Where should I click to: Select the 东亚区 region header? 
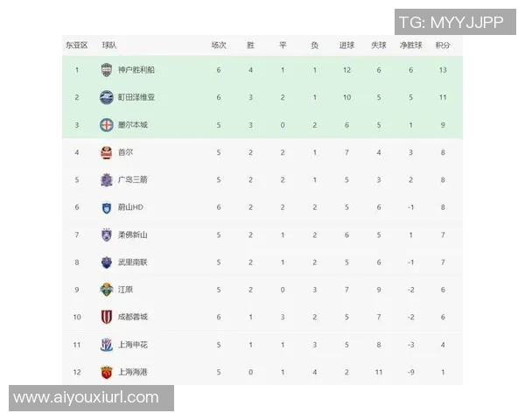(x=77, y=45)
